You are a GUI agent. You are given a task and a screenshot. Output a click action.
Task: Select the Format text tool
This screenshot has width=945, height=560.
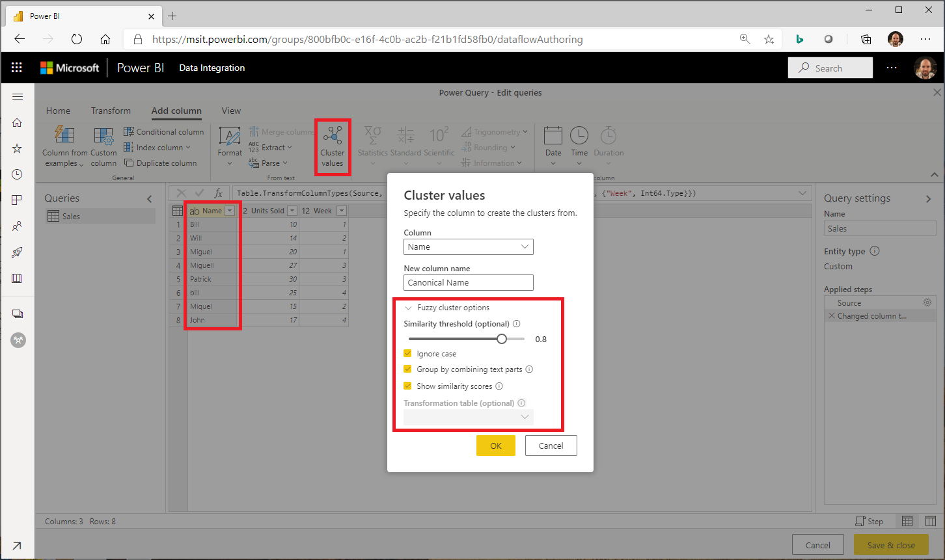230,147
